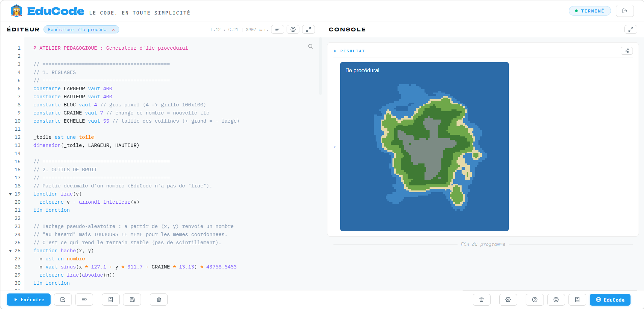Click the small chevron left of the canvas
Viewport: 644px width, 309px height.
[x=335, y=147]
